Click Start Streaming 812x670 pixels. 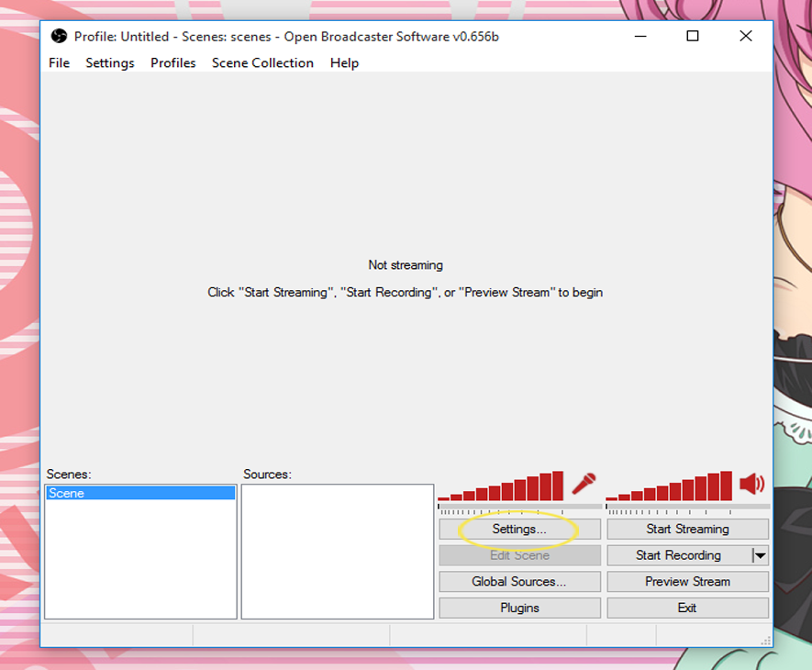point(688,529)
